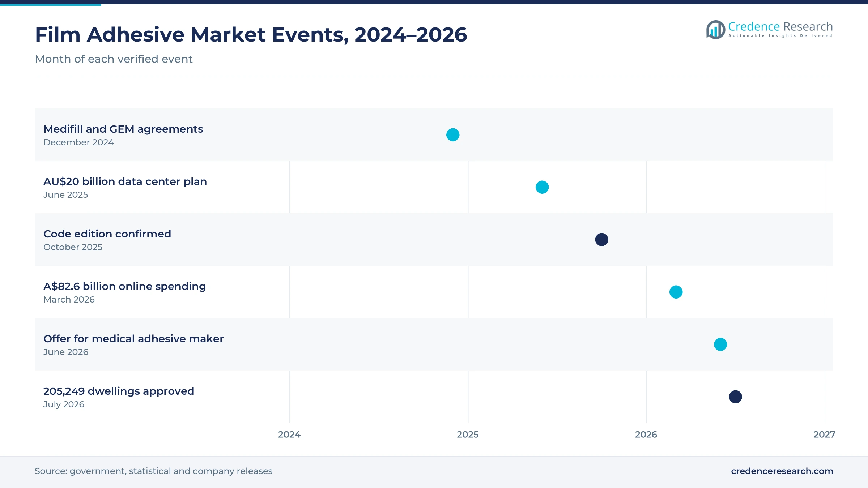Click the 'December 2024' date text
Screen dimensions: 868x488
pyautogui.click(x=78, y=142)
